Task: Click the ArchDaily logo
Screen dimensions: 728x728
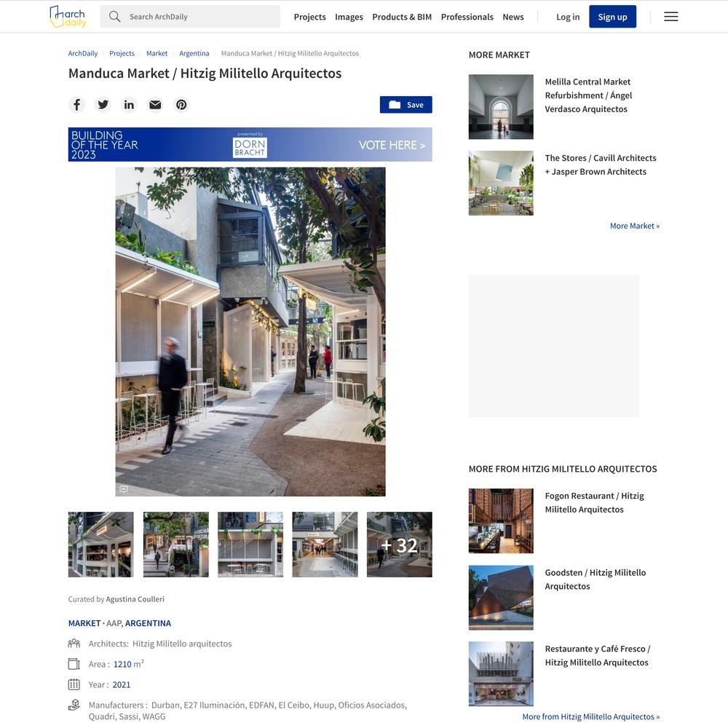Action: [68, 17]
